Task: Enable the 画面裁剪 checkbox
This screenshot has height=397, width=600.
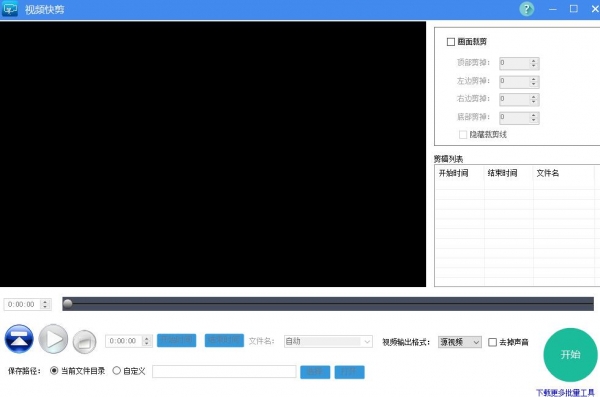Action: coord(451,42)
